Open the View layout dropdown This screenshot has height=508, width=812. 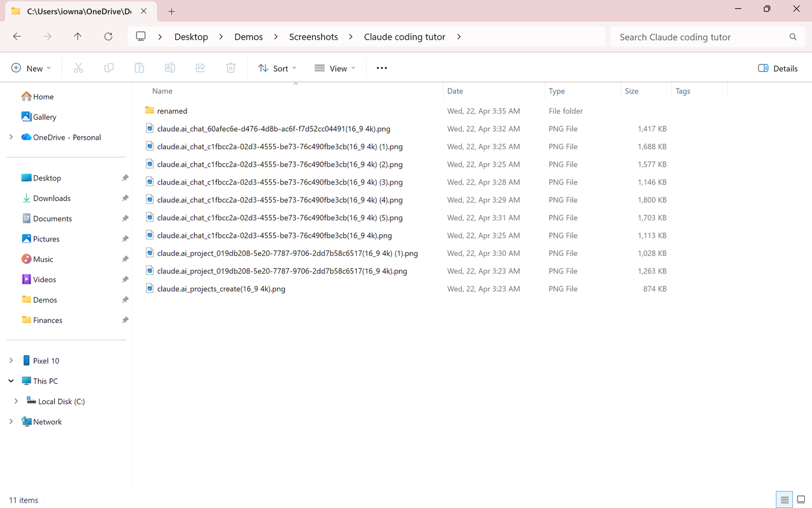click(335, 68)
